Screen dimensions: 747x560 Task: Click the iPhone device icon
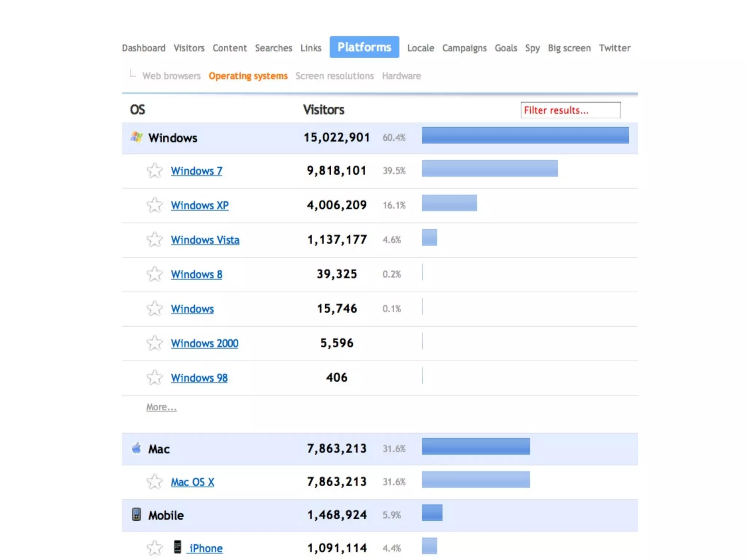tap(178, 547)
